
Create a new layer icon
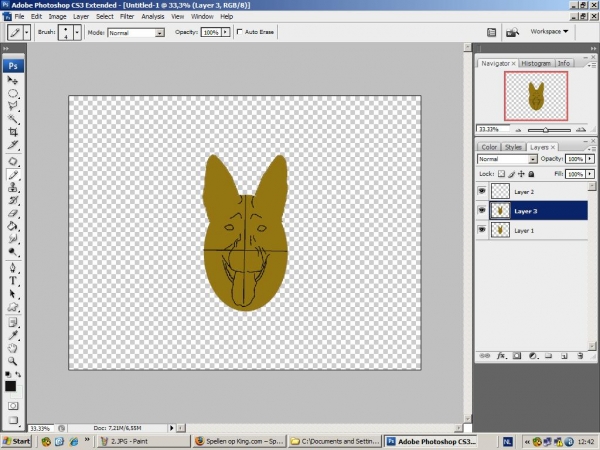564,356
